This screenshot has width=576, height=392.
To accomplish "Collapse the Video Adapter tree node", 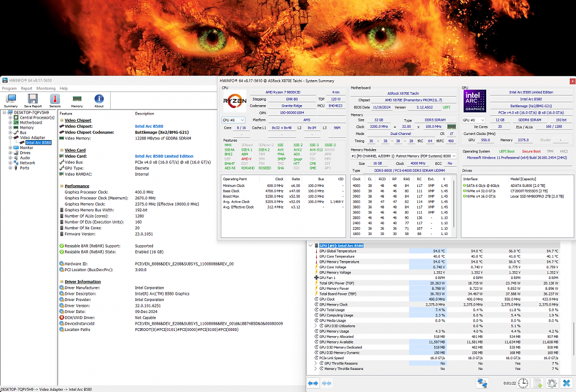I will coord(10,137).
